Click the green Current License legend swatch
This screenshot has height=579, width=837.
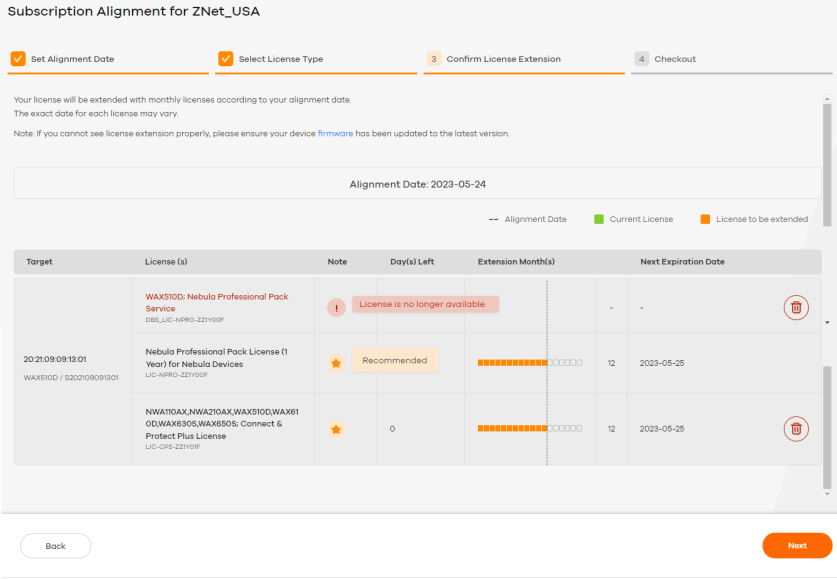599,219
